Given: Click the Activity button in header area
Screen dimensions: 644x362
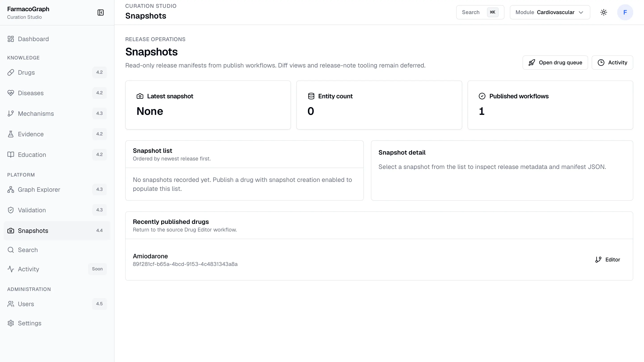Looking at the screenshot, I should tap(612, 63).
